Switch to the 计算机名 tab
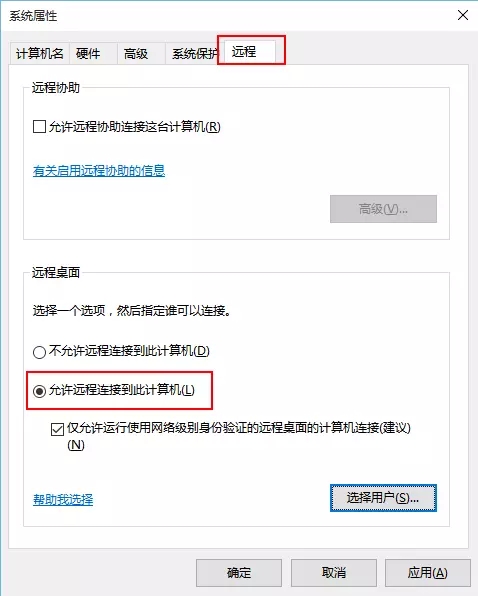Viewport: 478px width, 596px height. [40, 54]
